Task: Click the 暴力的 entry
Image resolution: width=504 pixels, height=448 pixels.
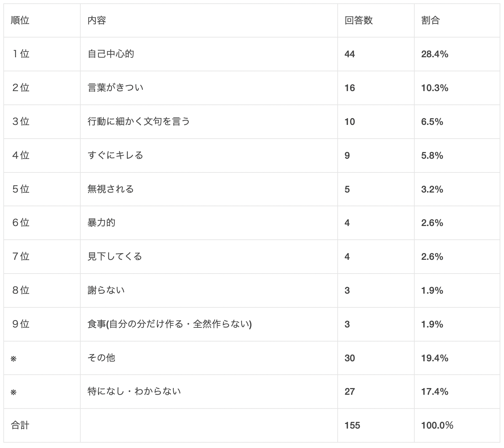Action: [101, 223]
